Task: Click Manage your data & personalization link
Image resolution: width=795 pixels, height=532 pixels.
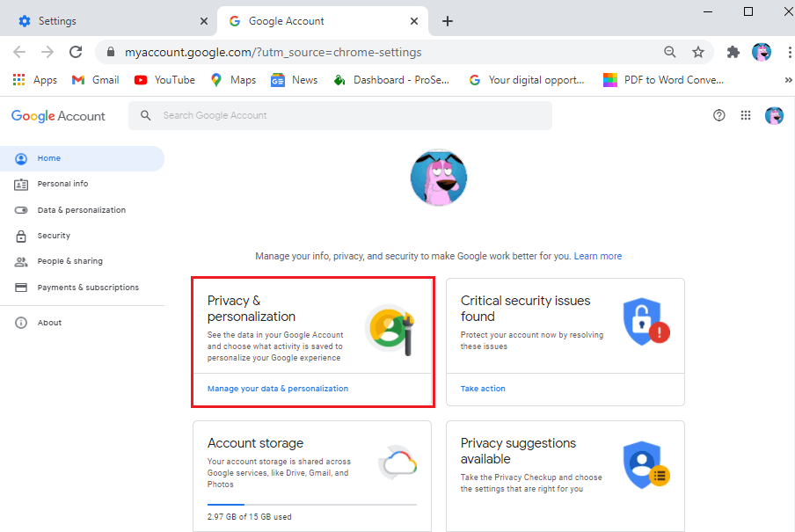Action: pos(278,389)
